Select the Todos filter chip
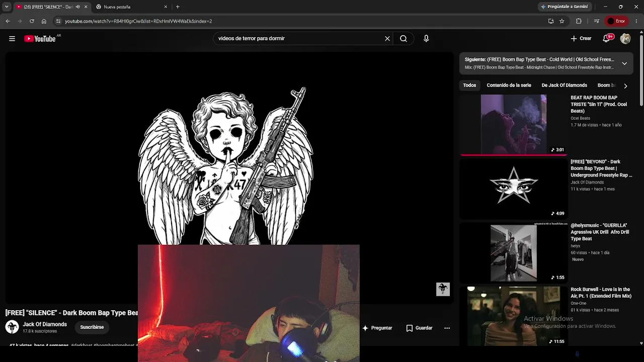This screenshot has height=362, width=644. coord(469,85)
